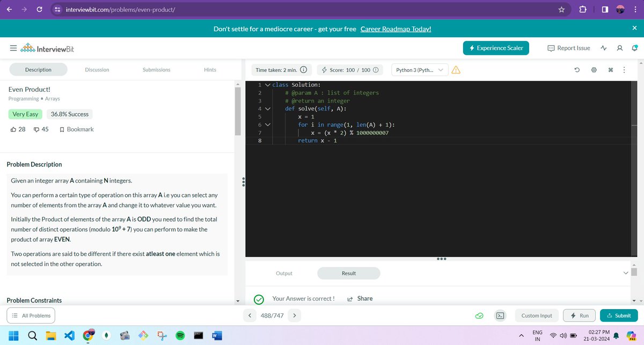Image resolution: width=644 pixels, height=345 pixels.
Task: Open Chrome three-dot menu
Action: point(635,9)
